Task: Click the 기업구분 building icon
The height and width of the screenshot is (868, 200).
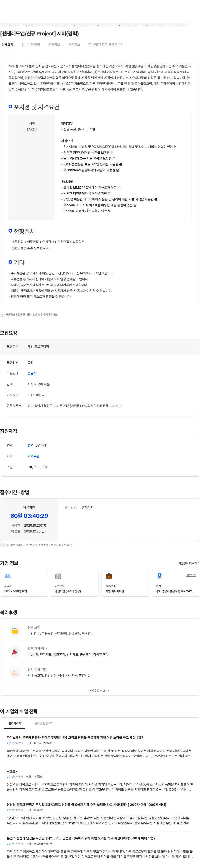Action: point(58,576)
